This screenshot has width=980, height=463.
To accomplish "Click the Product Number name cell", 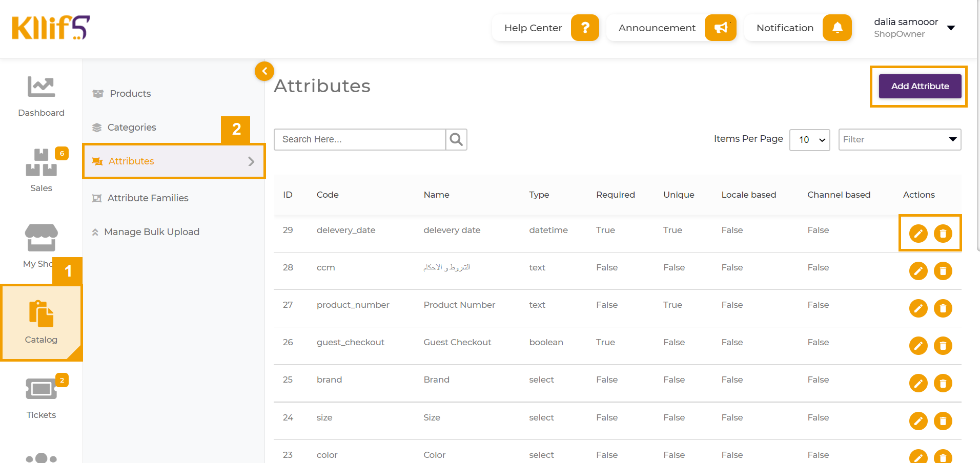I will (x=459, y=305).
